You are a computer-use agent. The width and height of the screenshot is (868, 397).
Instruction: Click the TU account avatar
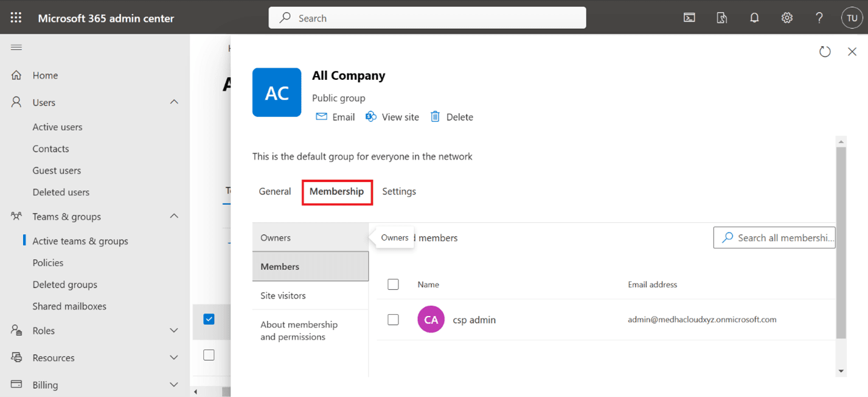852,18
